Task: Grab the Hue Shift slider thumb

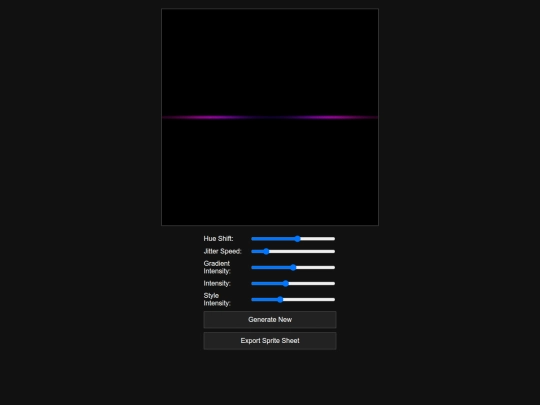Action: (x=298, y=239)
